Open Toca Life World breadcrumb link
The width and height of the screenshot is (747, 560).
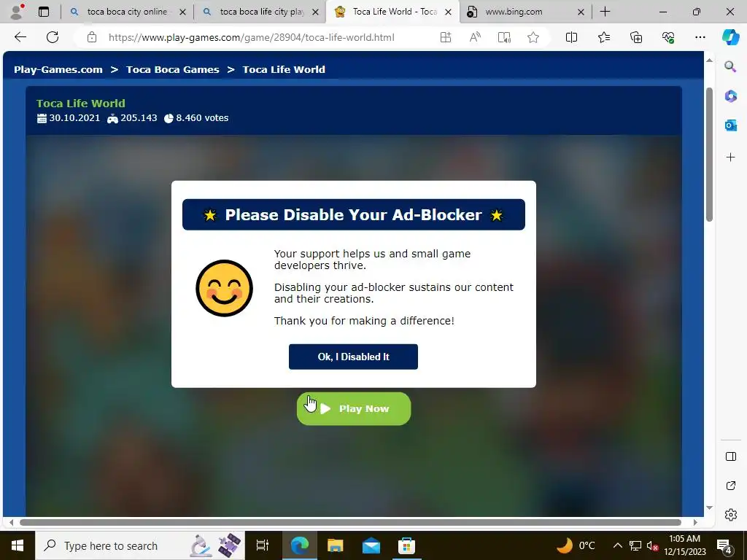pyautogui.click(x=284, y=69)
